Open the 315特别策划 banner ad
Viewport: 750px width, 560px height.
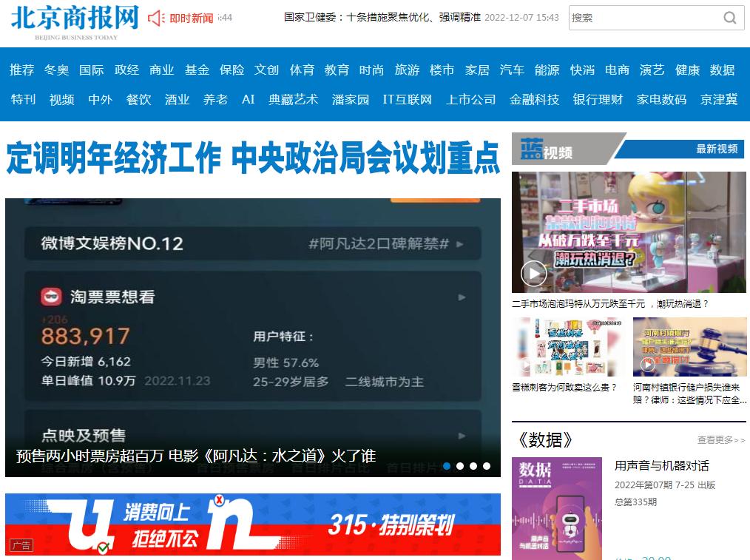[253, 524]
